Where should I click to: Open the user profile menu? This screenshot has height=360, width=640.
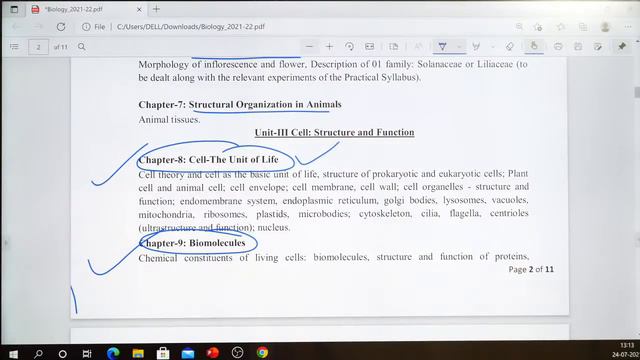pyautogui.click(x=605, y=27)
